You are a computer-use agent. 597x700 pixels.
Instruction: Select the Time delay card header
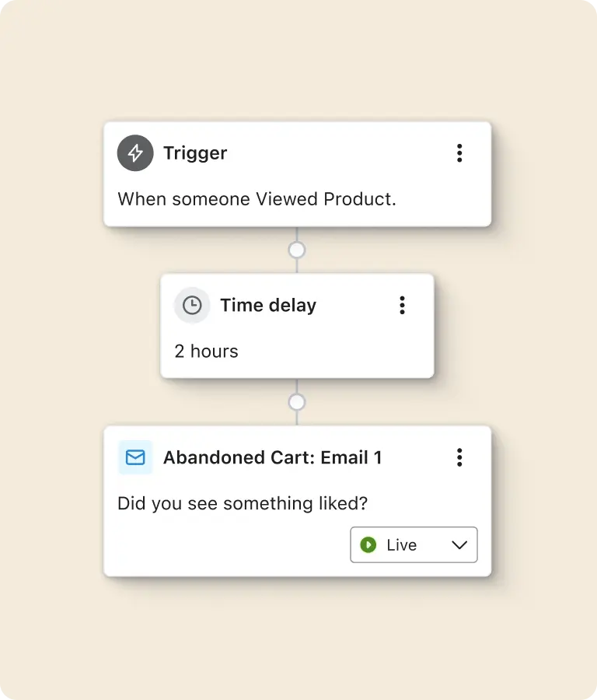(x=267, y=306)
